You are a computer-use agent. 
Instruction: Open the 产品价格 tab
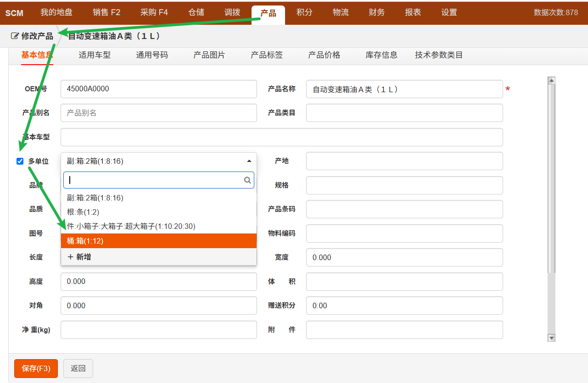(324, 55)
